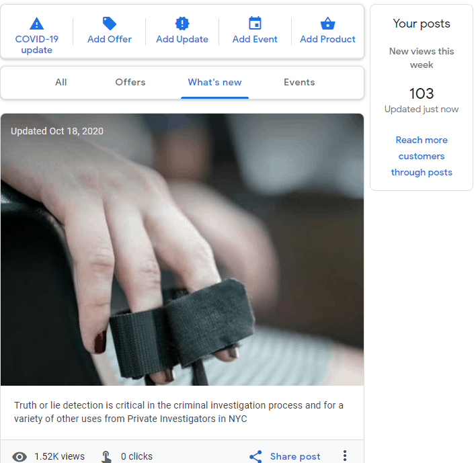Click the Add Offer label
The width and height of the screenshot is (476, 463).
[x=110, y=39]
